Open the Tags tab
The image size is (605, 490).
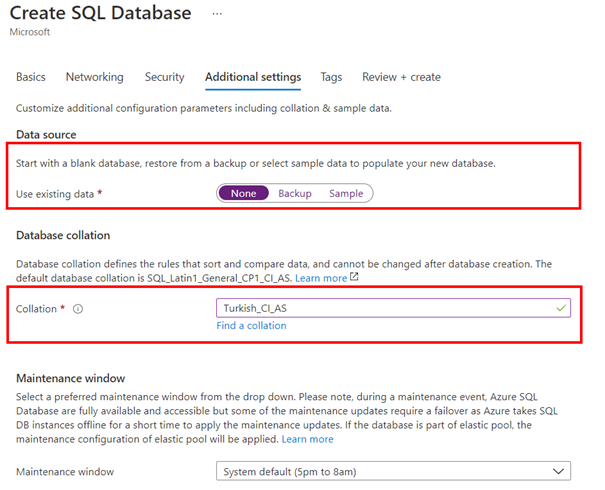coord(331,77)
